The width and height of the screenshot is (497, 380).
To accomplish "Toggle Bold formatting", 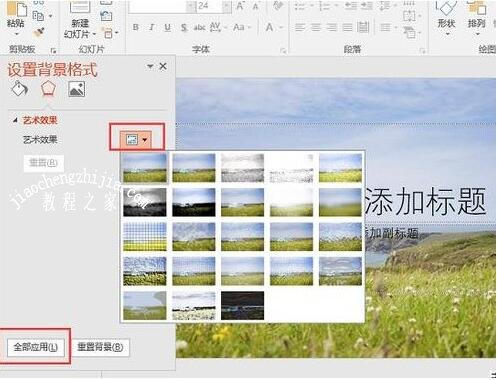I will (136, 27).
